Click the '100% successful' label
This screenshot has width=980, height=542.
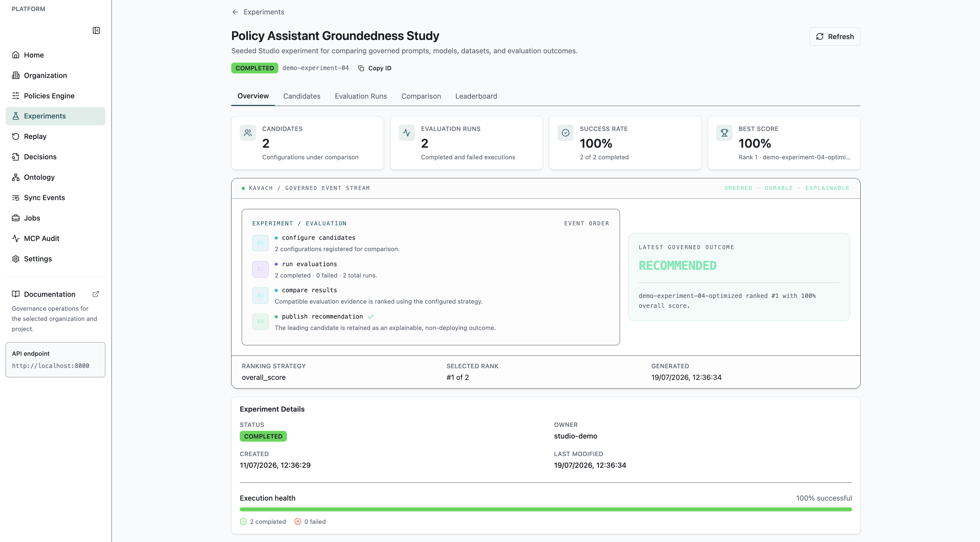[x=824, y=498]
